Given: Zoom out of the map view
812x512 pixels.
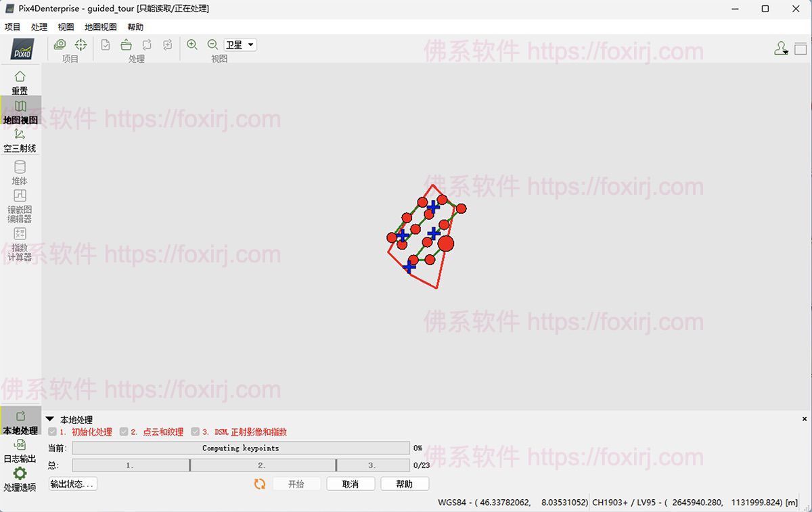Looking at the screenshot, I should pyautogui.click(x=212, y=45).
